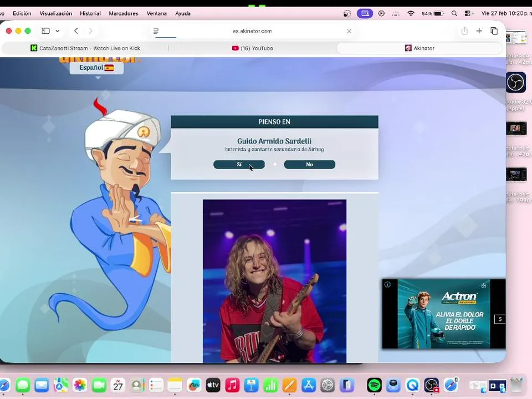This screenshot has height=399, width=532.
Task: Click the es.akinator.com address field
Action: 253,31
